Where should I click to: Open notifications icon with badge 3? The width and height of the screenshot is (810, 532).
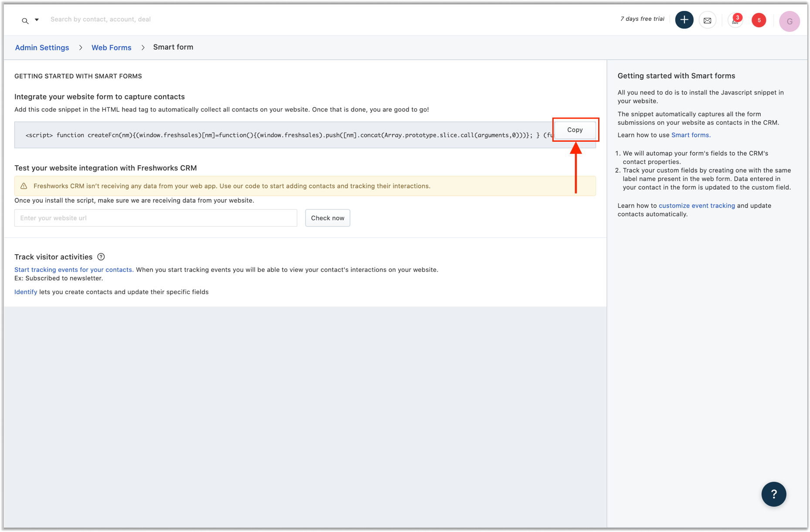735,20
